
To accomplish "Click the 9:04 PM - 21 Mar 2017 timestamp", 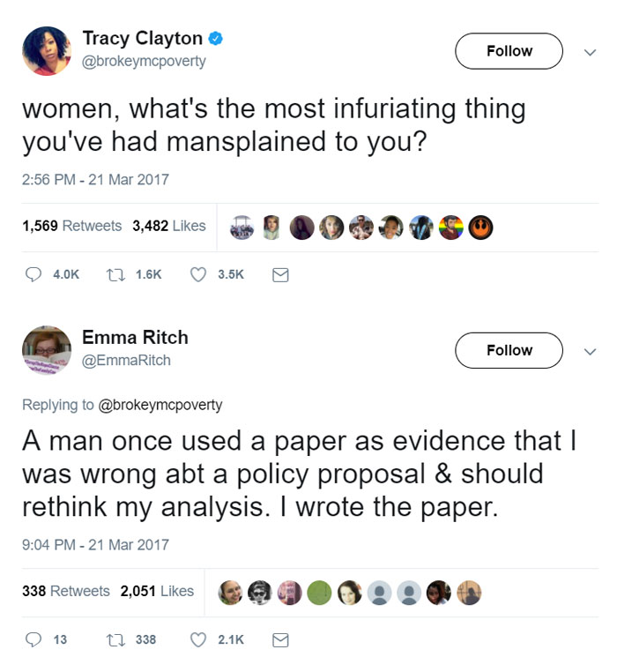I will (x=95, y=544).
